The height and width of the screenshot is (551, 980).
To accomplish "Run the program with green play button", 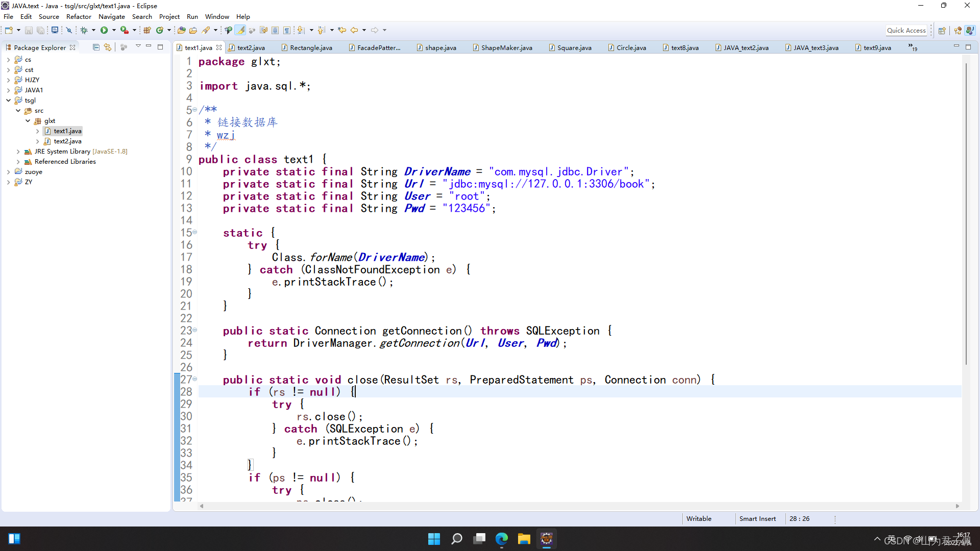I will pyautogui.click(x=104, y=31).
